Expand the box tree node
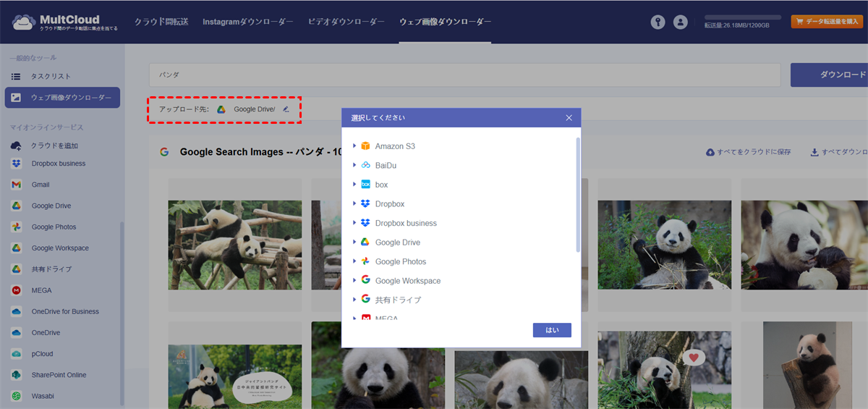Viewport: 868px width, 409px height. coord(354,185)
